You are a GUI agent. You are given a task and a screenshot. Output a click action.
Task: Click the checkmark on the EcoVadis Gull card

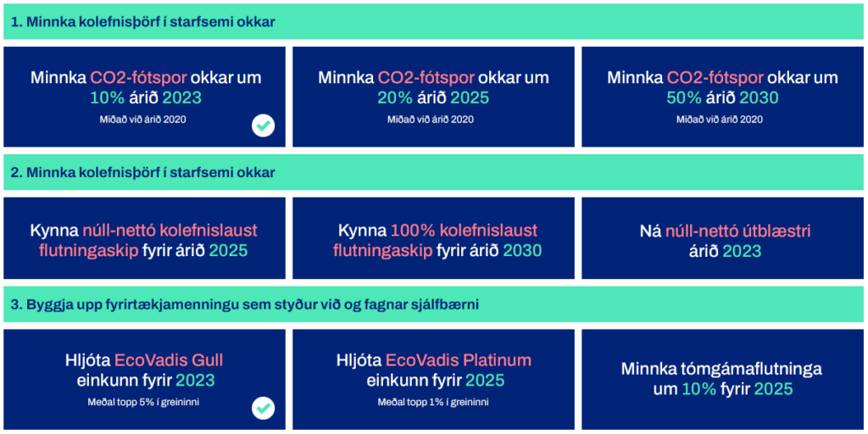[264, 409]
